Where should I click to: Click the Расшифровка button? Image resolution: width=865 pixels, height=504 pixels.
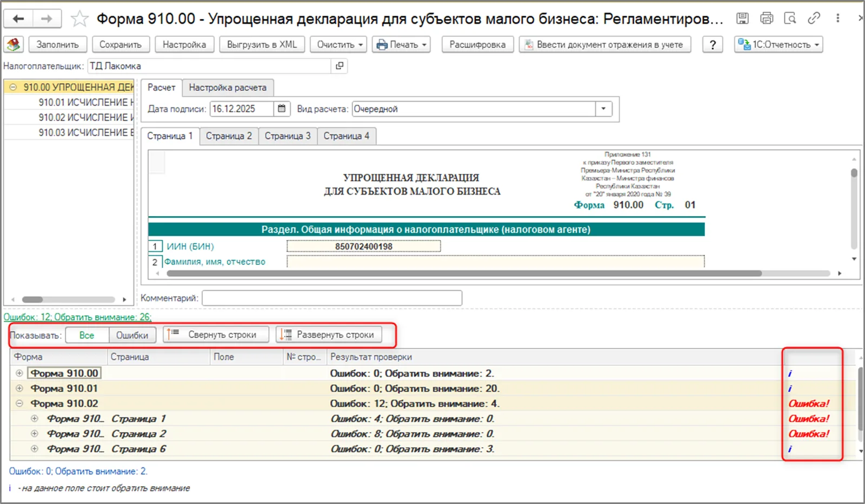477,44
